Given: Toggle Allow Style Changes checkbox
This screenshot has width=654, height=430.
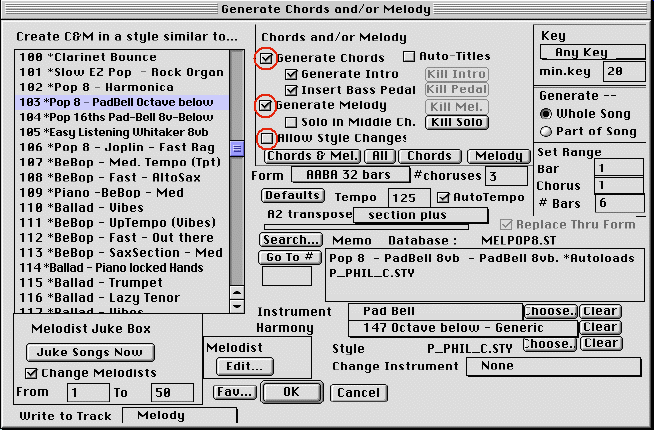Looking at the screenshot, I should tap(267, 137).
